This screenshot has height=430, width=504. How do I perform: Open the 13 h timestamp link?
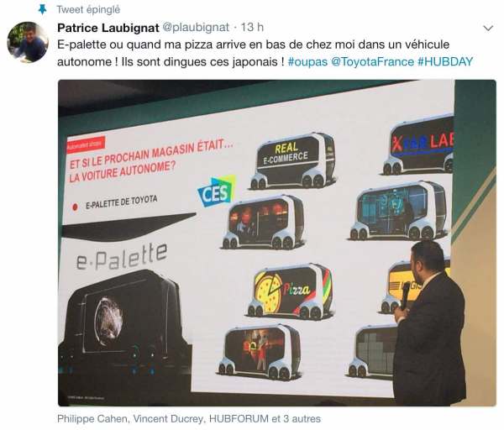click(252, 28)
